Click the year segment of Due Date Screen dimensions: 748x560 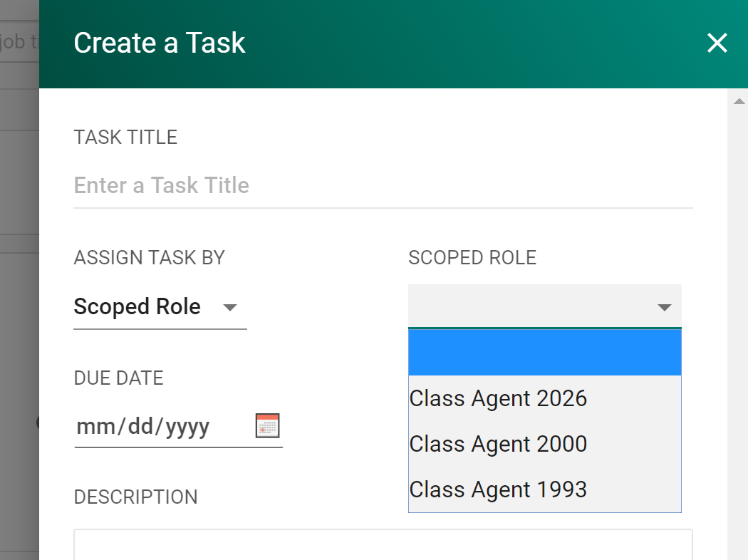pos(185,427)
